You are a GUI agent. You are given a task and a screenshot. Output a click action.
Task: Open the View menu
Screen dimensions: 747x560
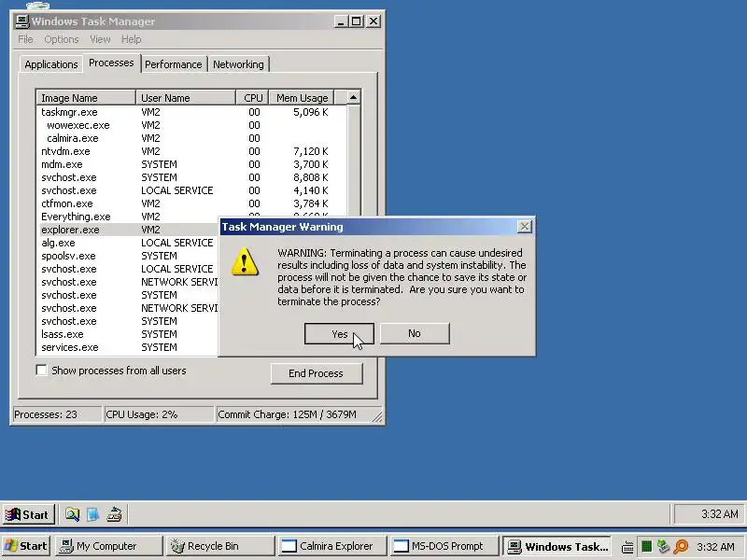point(100,39)
